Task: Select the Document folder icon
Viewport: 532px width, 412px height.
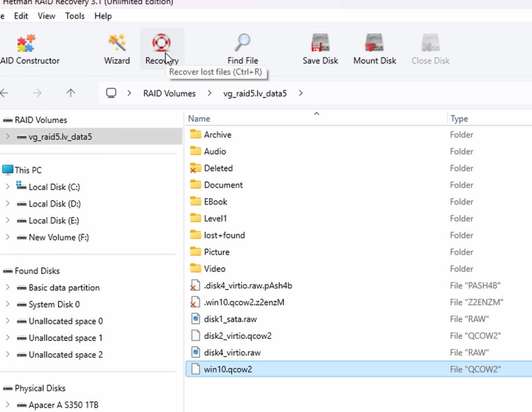Action: point(195,184)
